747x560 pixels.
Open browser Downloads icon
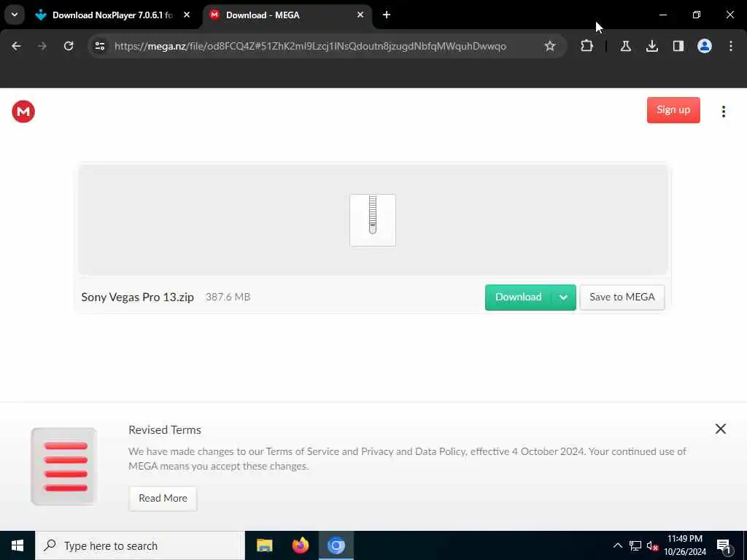651,46
